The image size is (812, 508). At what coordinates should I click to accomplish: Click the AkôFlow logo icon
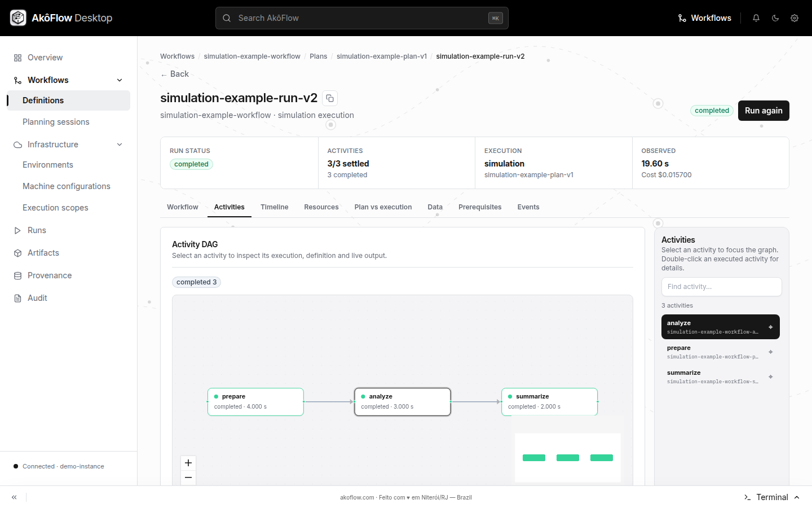pos(18,18)
